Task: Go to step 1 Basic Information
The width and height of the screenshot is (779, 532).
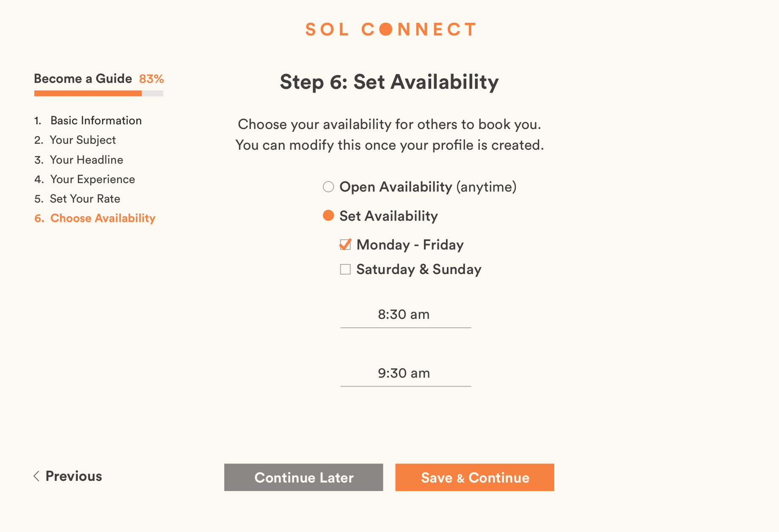Action: coord(96,121)
